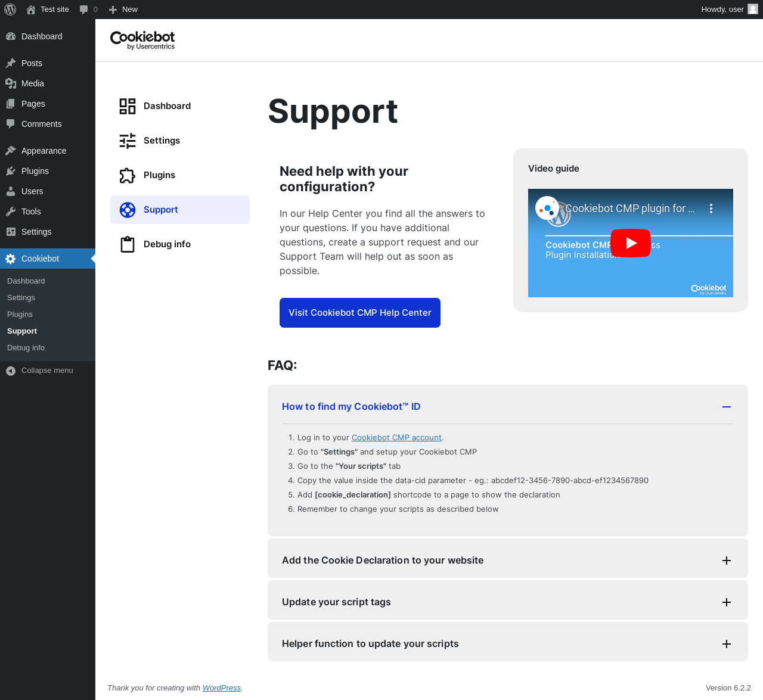The height and width of the screenshot is (700, 763).
Task: Click the video channel avatar thumbnail
Action: pos(547,209)
